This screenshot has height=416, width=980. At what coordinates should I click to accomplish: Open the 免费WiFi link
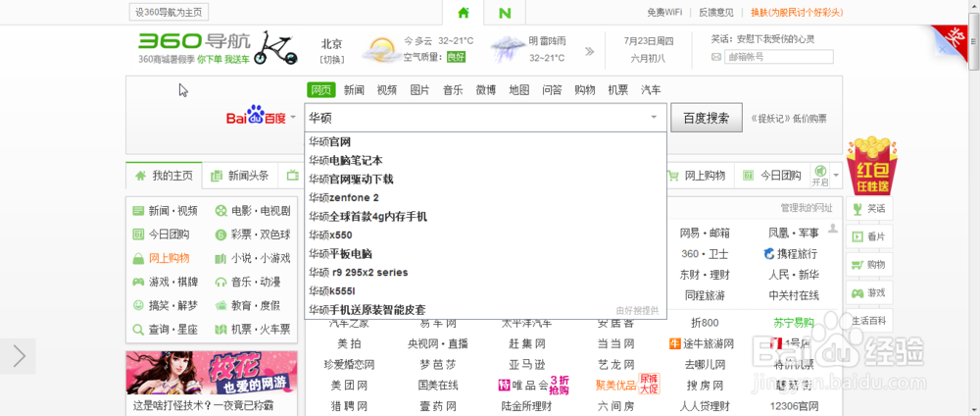coord(664,12)
